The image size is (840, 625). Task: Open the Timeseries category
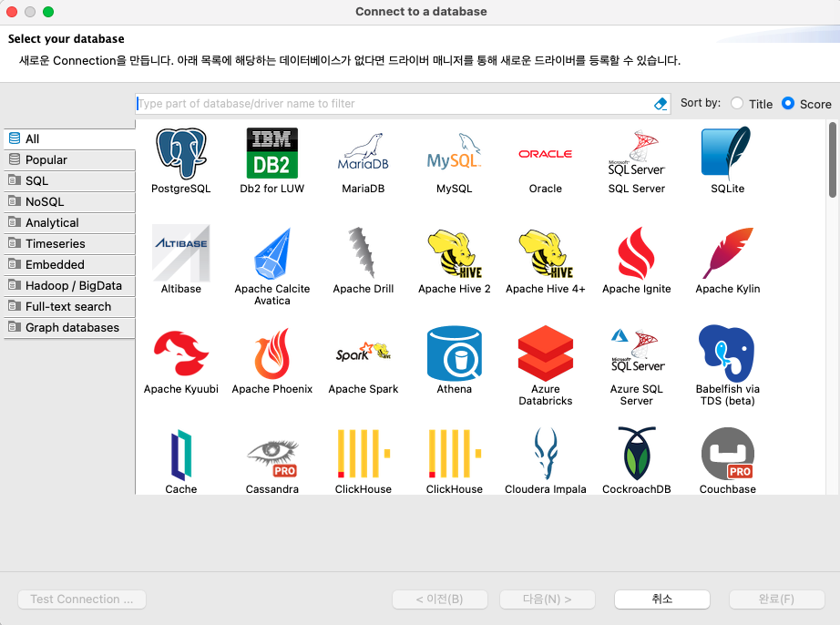click(x=69, y=243)
